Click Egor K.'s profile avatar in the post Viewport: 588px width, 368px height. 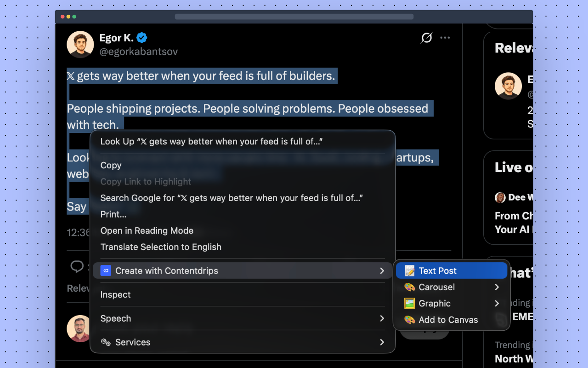pos(80,45)
